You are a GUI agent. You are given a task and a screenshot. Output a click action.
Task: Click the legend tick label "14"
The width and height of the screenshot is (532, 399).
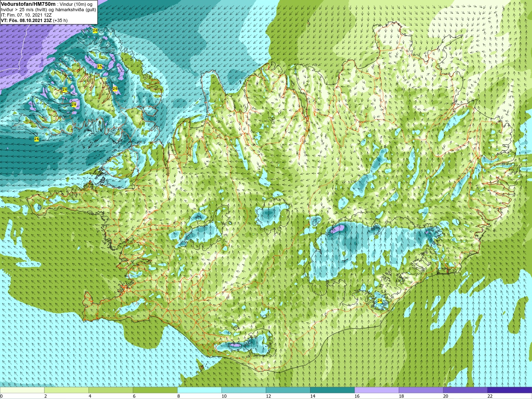click(313, 396)
